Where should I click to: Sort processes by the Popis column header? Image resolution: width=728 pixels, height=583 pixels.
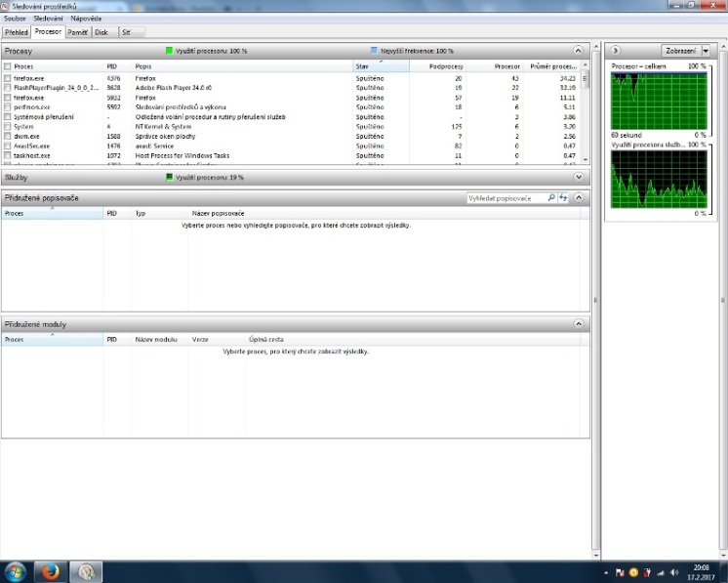coord(242,66)
